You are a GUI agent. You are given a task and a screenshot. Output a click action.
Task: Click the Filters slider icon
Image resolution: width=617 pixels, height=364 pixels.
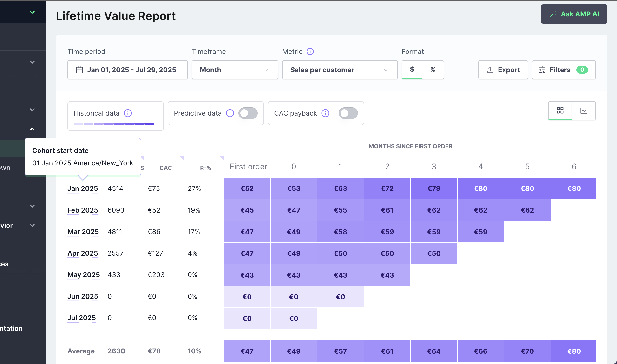[x=542, y=70]
